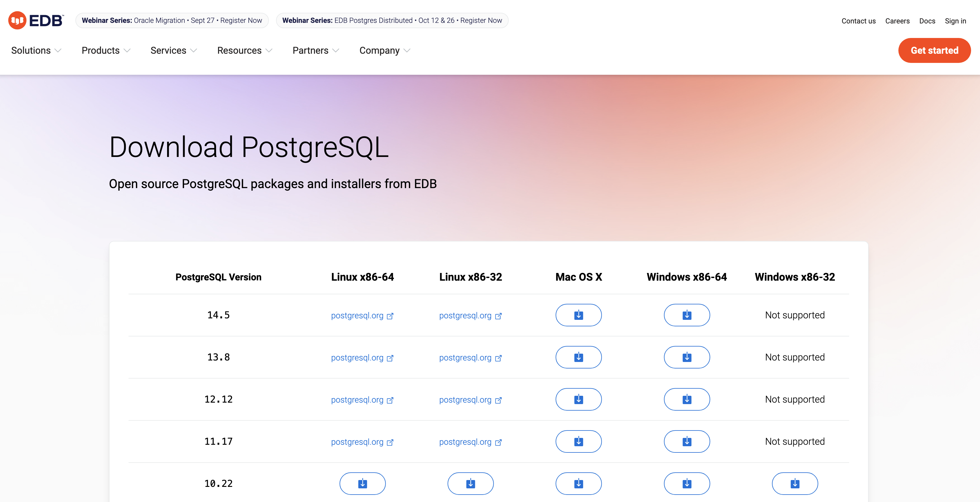Screen dimensions: 980x502
Task: Expand the Products menu
Action: 106,50
